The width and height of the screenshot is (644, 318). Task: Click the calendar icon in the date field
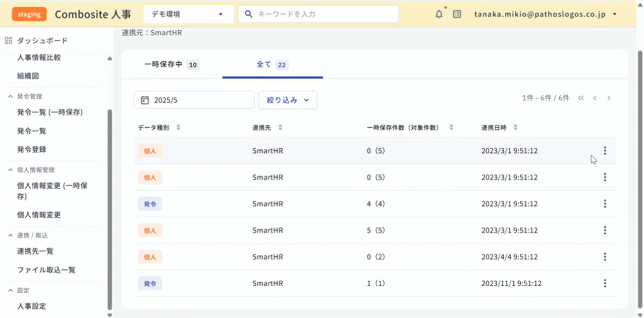point(145,100)
